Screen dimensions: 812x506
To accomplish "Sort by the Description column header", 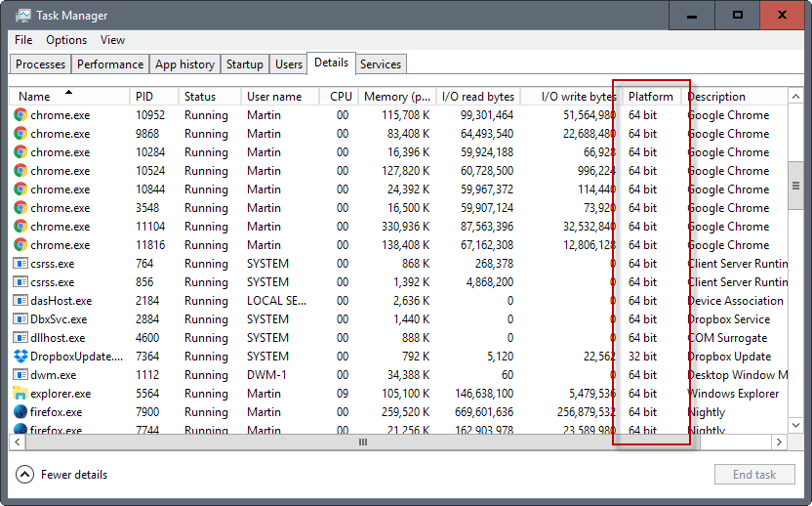I will tap(735, 97).
